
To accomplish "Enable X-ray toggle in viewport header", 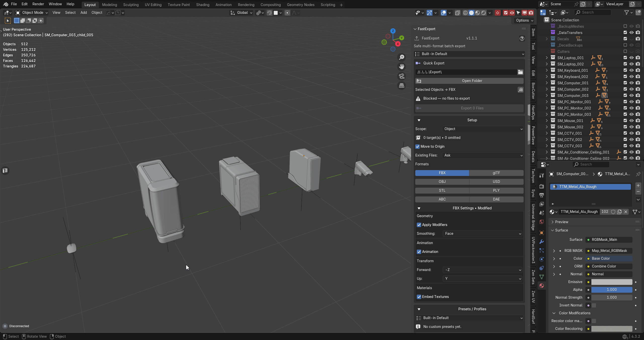I will tap(458, 13).
